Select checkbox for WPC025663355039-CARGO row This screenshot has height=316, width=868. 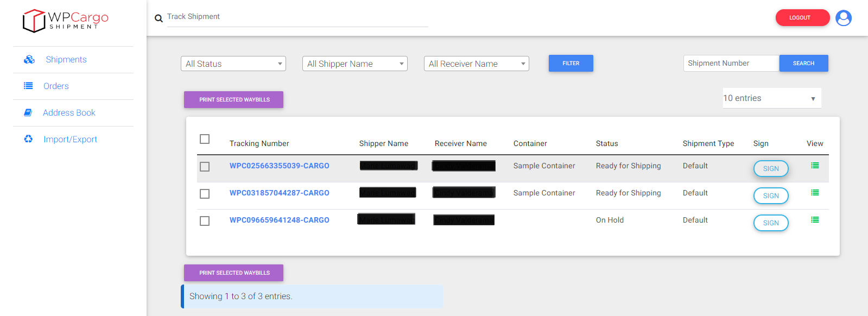click(x=205, y=167)
